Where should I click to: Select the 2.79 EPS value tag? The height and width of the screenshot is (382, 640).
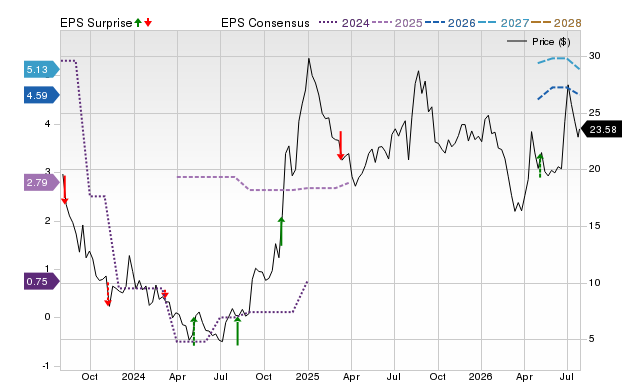(41, 182)
